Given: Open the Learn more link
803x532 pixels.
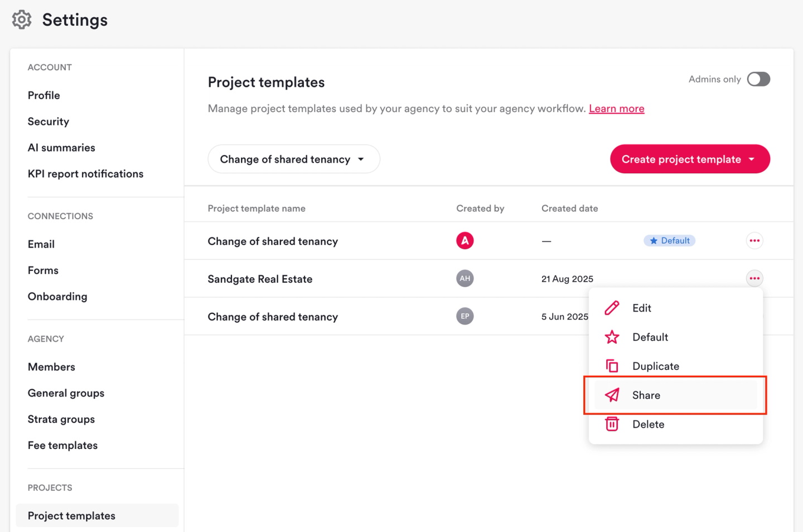Looking at the screenshot, I should (x=616, y=109).
